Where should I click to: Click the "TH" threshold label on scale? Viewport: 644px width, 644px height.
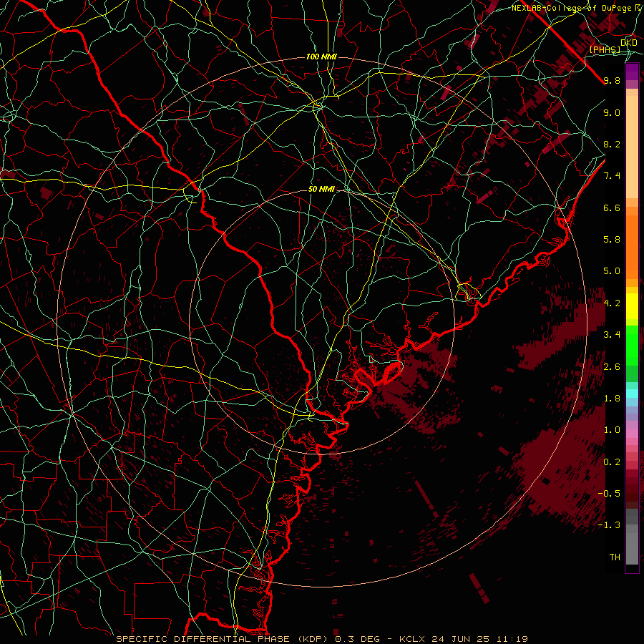[615, 557]
